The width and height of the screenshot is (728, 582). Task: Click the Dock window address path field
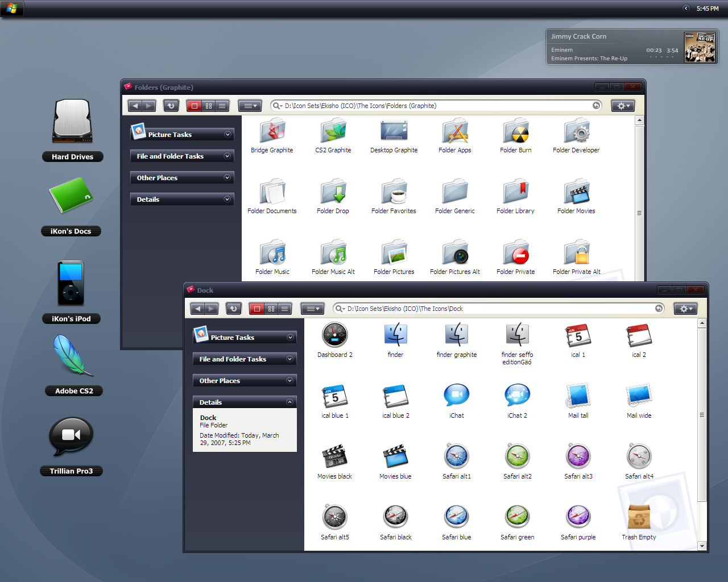tap(499, 309)
